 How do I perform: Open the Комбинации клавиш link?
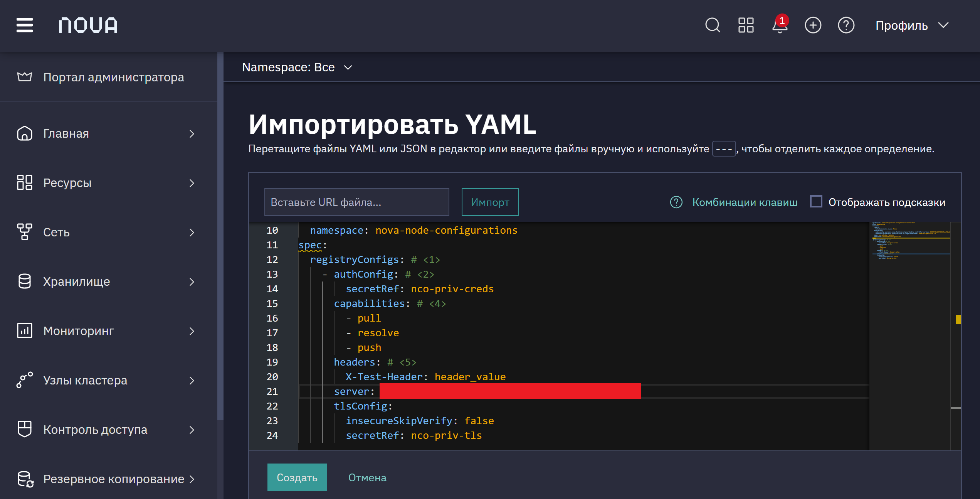pyautogui.click(x=745, y=202)
